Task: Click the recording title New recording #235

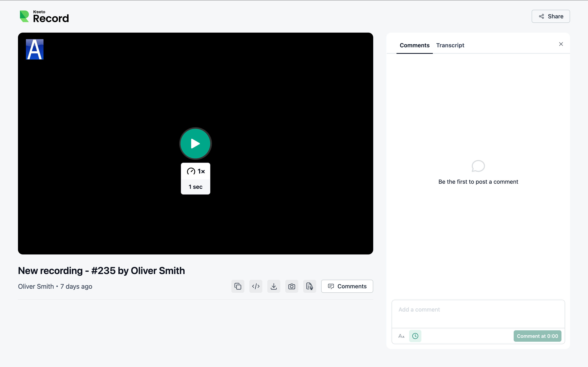Action: (101, 271)
